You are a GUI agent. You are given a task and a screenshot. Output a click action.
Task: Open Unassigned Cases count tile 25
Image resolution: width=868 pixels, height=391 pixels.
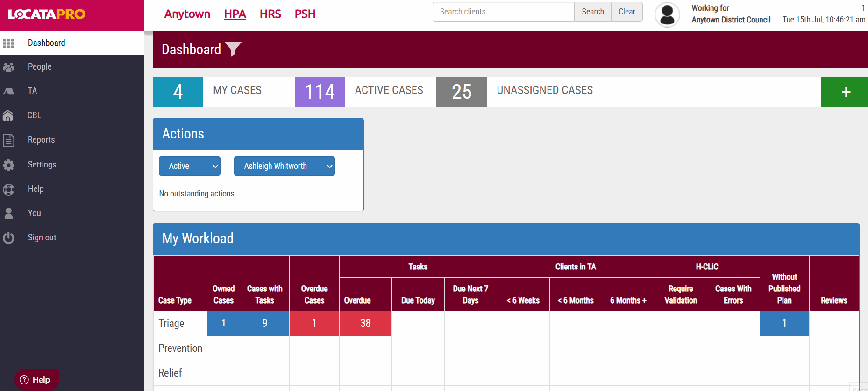click(x=462, y=92)
